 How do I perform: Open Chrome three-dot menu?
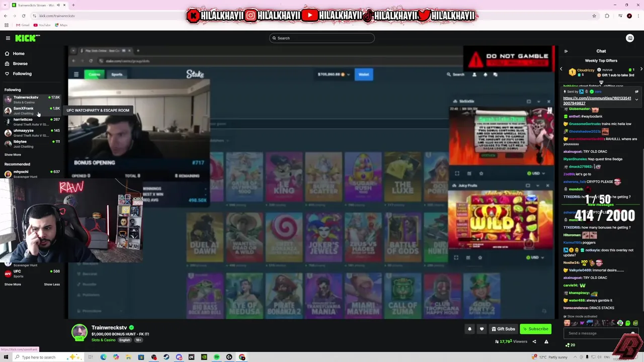tap(639, 16)
